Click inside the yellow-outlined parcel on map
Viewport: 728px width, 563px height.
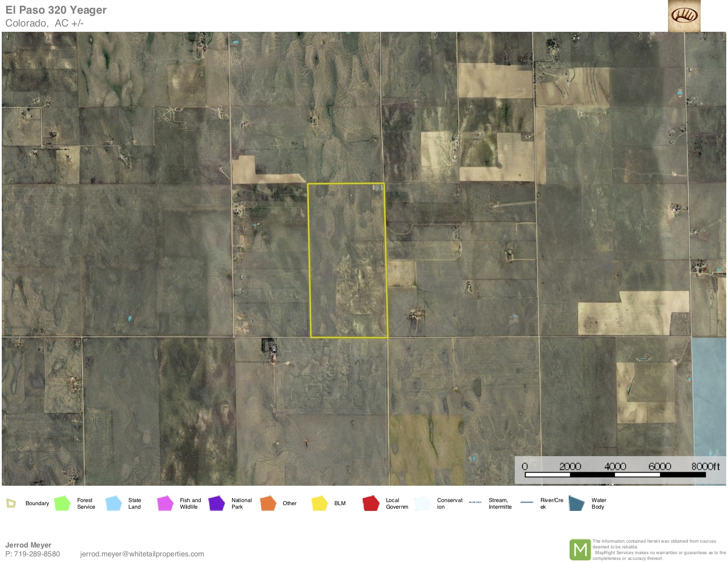click(x=348, y=261)
